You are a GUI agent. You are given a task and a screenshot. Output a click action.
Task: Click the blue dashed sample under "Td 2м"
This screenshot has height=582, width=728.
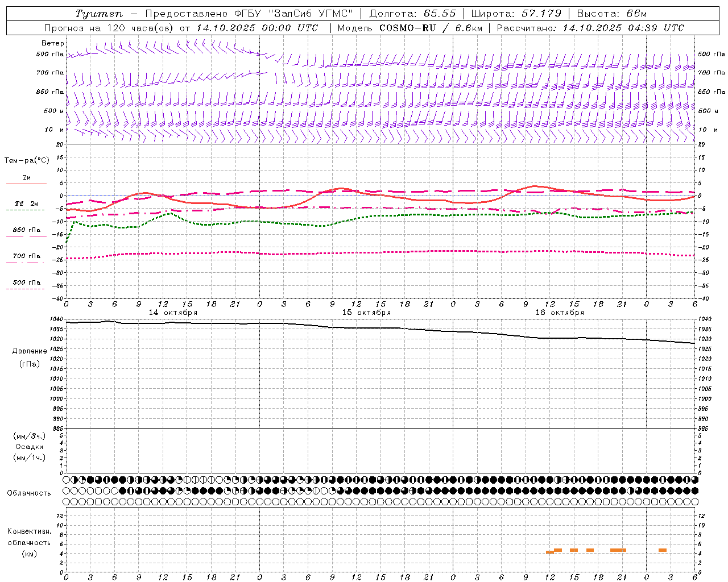point(25,210)
